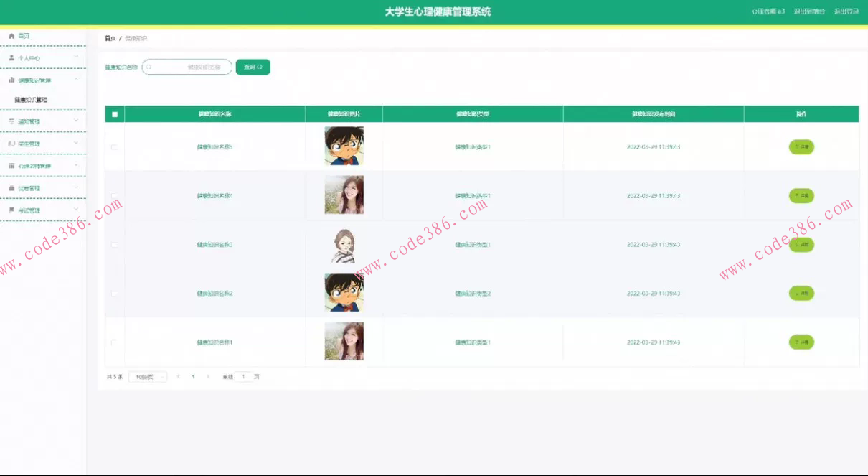Viewport: 868px width, 476px height.
Task: Open 详情 for row 健康知识名称1
Action: pos(801,342)
